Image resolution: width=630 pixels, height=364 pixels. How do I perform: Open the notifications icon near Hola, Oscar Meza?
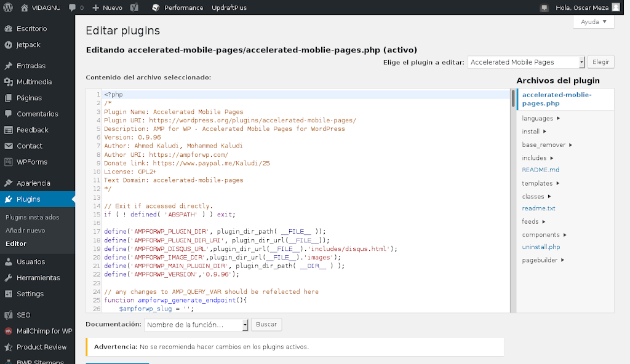[x=544, y=7]
